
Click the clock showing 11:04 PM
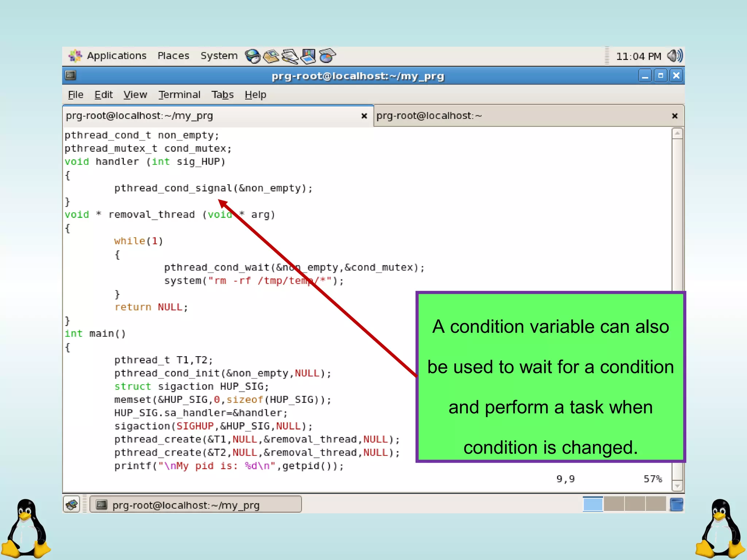[x=638, y=57]
